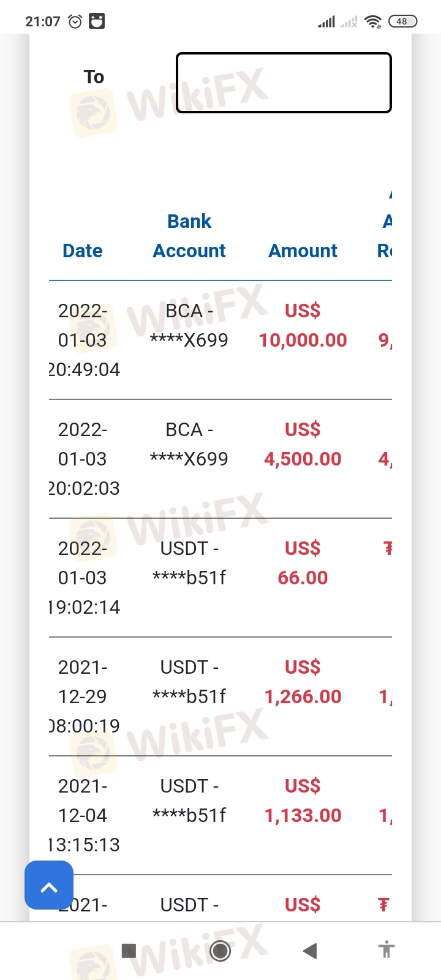Select the US$ 10,000.00 amount
Viewport: 441px width, 980px height.
click(303, 326)
